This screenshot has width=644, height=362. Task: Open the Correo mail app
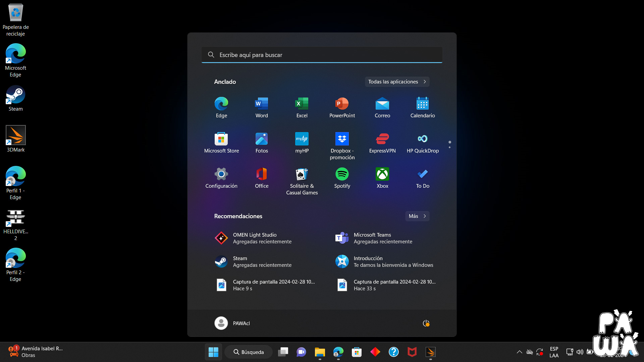click(x=382, y=108)
